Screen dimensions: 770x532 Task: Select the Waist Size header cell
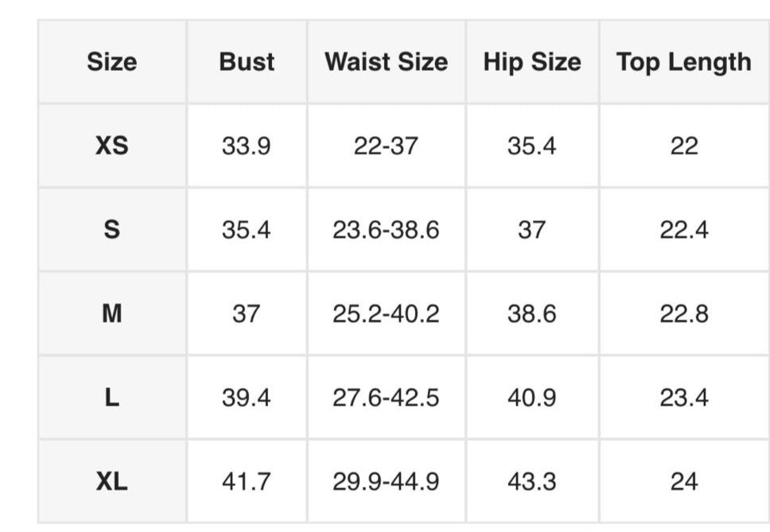[386, 62]
